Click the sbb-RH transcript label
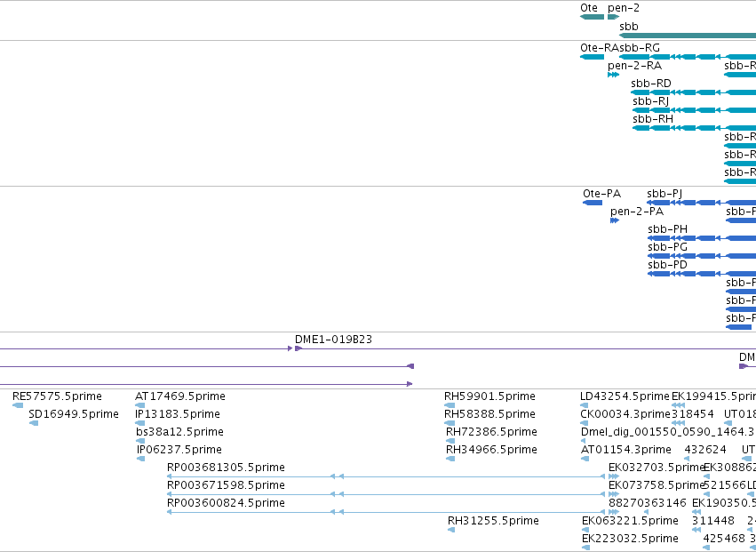Screen dimensions: 756x552 pyautogui.click(x=653, y=119)
